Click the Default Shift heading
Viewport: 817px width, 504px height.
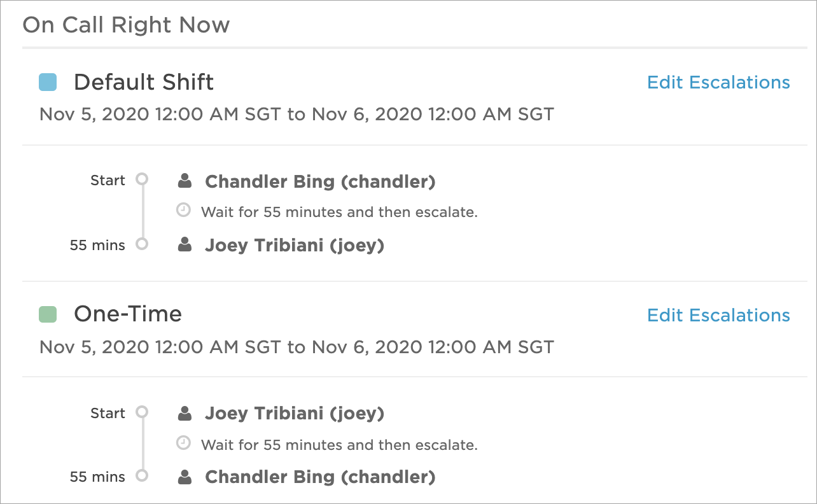point(144,82)
